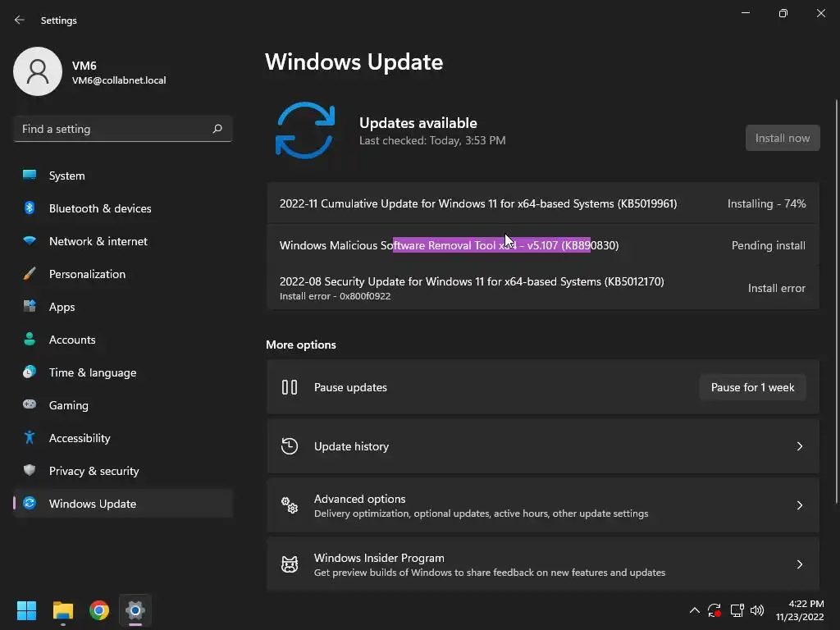840x630 pixels.
Task: Go to Network & internet settings
Action: tap(123, 241)
